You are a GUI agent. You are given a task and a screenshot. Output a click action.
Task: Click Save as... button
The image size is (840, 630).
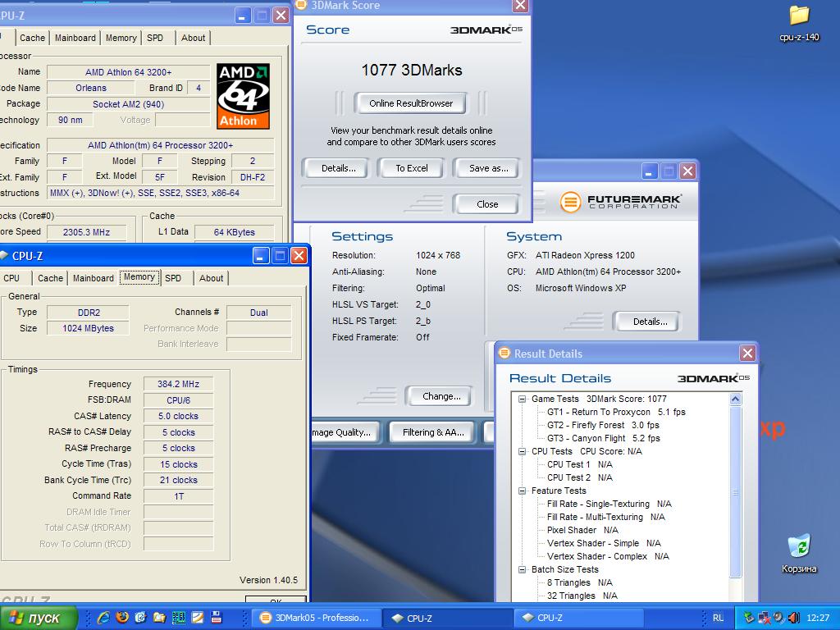(x=488, y=168)
